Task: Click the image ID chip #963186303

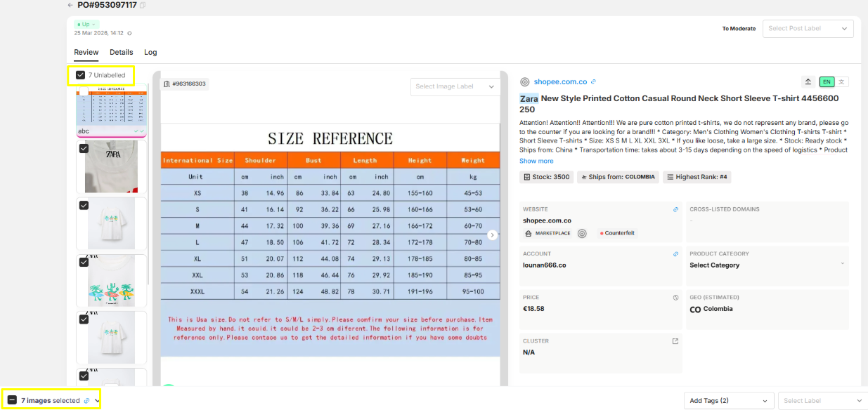Action: (185, 84)
